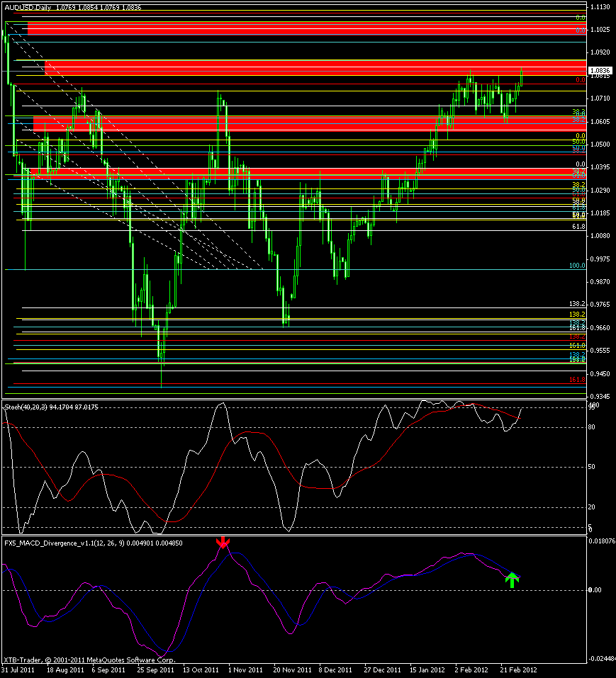
Task: Click the 1.0395 price axis value
Action: click(x=600, y=167)
